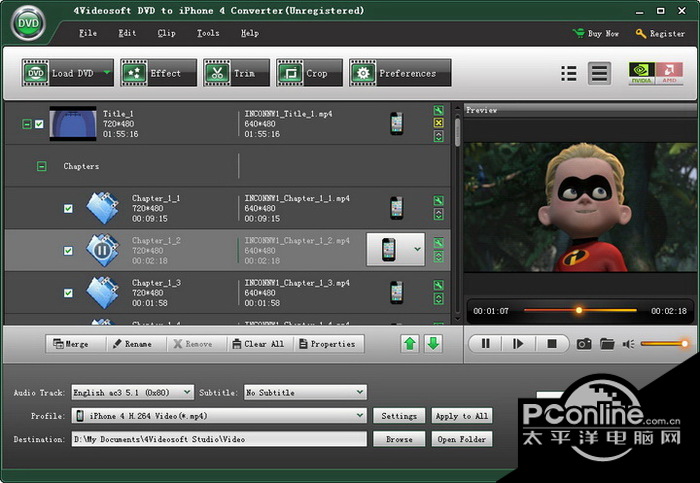Open the Profile dropdown

tap(219, 416)
